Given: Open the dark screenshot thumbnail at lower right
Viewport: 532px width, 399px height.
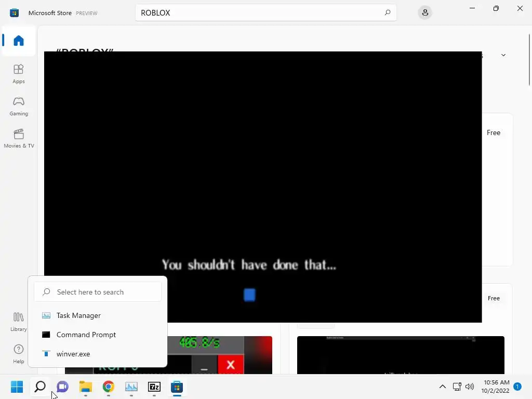Looking at the screenshot, I should click(x=401, y=355).
